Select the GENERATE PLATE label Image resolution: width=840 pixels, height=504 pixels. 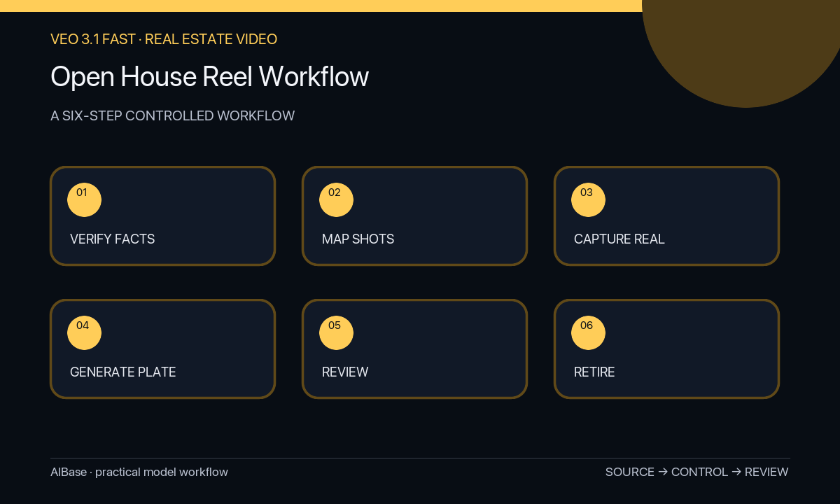[122, 372]
